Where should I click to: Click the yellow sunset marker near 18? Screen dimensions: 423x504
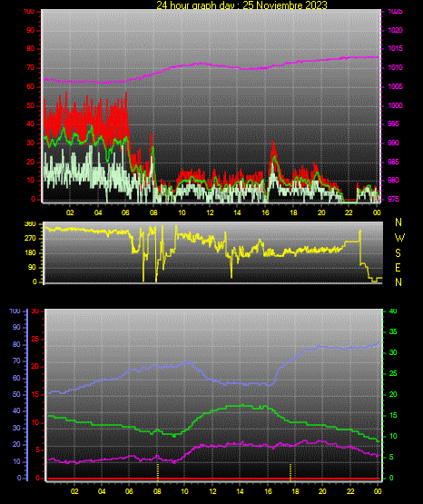point(290,472)
